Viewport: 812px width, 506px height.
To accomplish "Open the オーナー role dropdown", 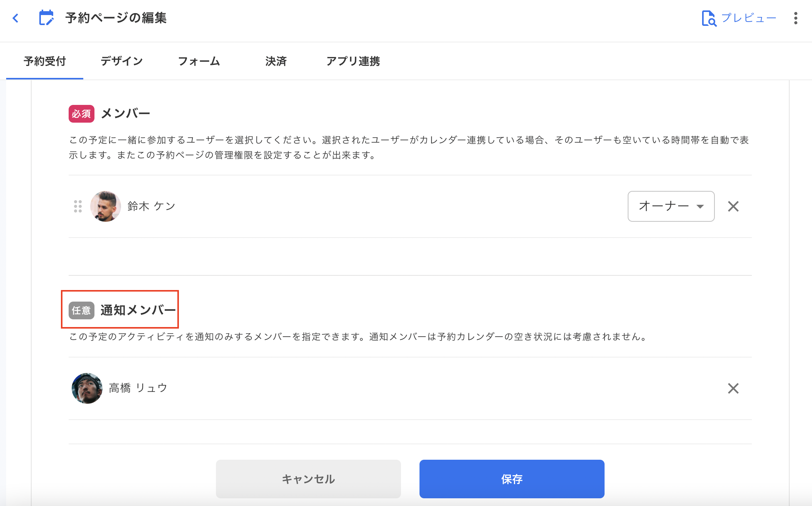I will point(663,206).
